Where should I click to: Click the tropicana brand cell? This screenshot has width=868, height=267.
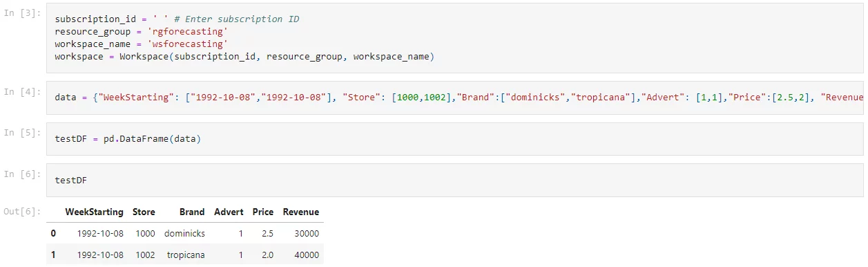(x=186, y=255)
